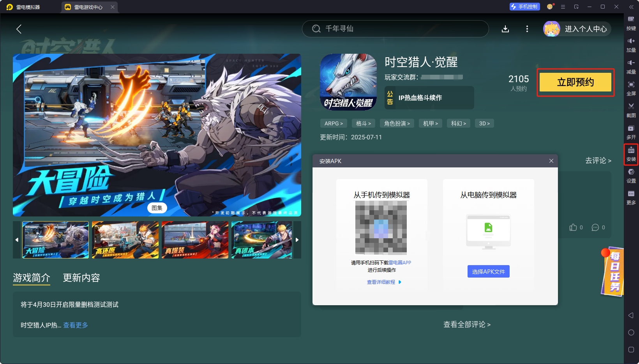Click the Android home circle button
This screenshot has width=639, height=364.
click(x=631, y=332)
